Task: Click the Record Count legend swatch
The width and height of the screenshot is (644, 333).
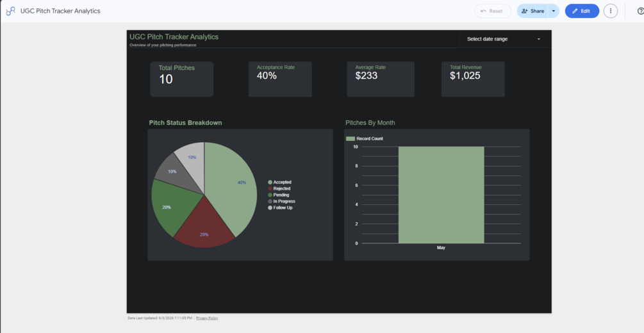Action: [x=351, y=139]
